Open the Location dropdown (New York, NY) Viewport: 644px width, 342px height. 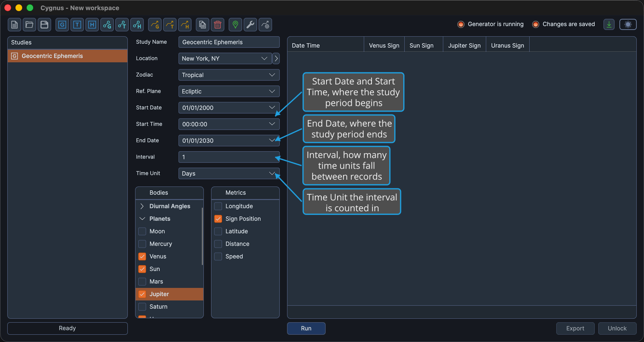tap(225, 58)
